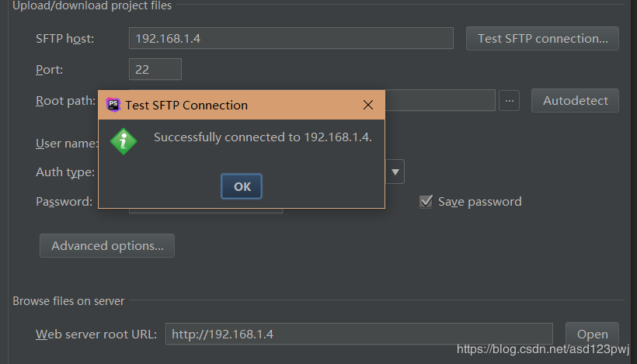The width and height of the screenshot is (637, 364).
Task: Click the Root path text field
Action: coord(440,101)
